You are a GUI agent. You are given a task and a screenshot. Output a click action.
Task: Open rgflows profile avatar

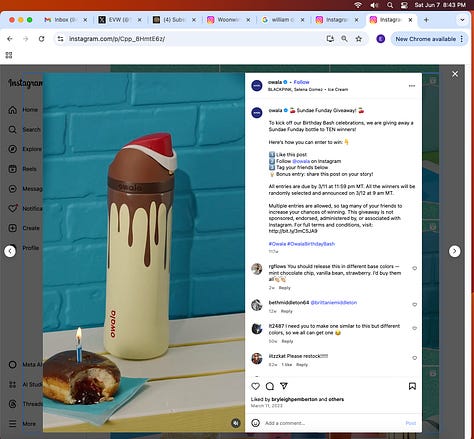point(257,269)
